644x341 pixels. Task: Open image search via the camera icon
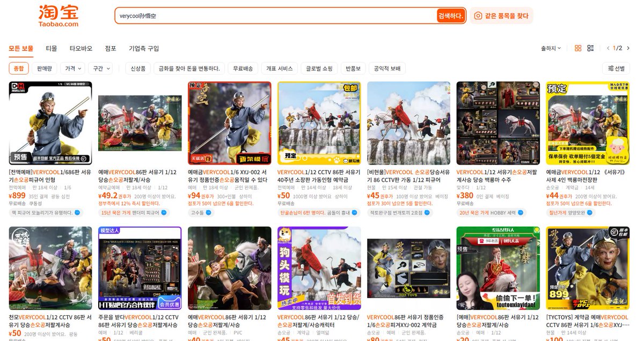click(477, 15)
